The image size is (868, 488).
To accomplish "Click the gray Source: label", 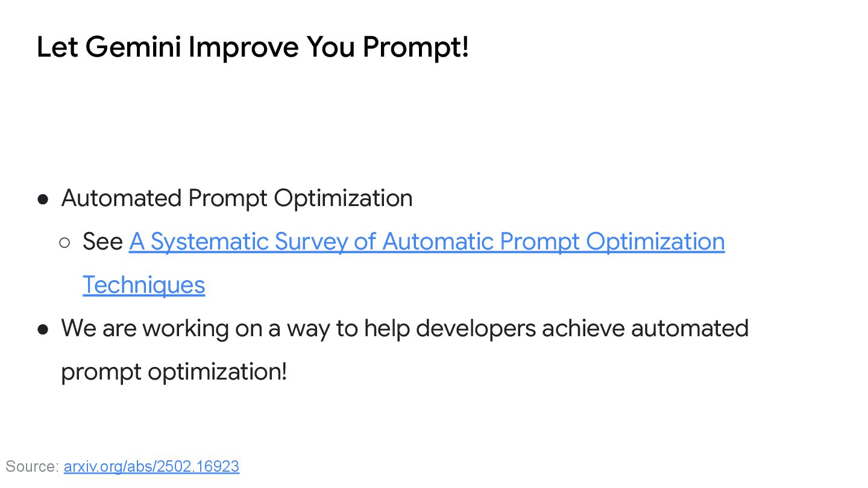I will (32, 466).
